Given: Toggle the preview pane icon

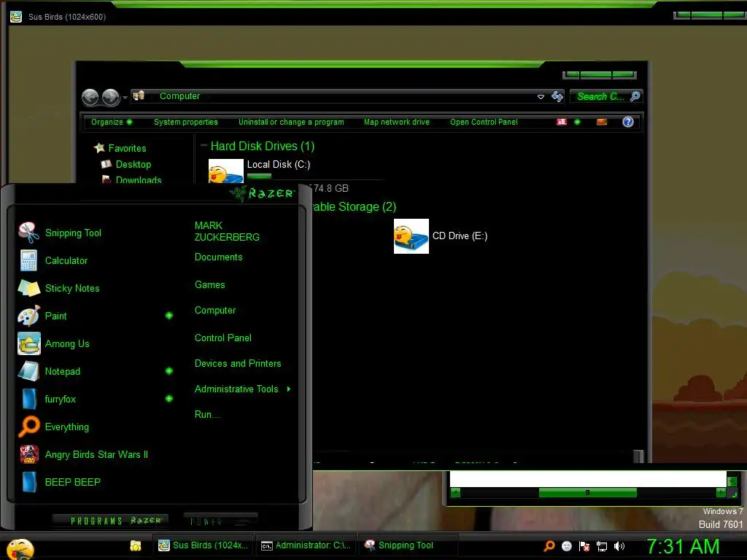Looking at the screenshot, I should [x=602, y=122].
